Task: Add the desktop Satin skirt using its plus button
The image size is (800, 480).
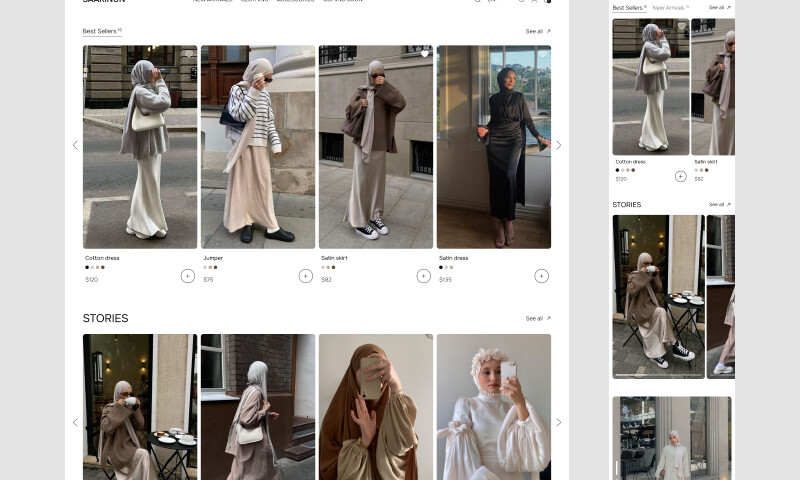Action: [423, 276]
